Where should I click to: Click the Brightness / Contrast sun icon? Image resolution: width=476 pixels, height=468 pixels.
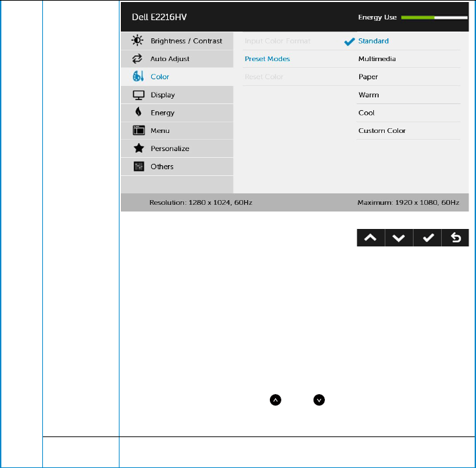coord(137,40)
